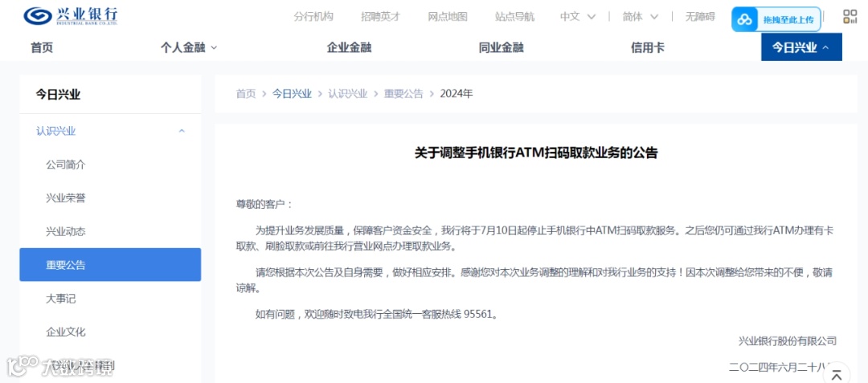
Task: Open 分行机构 link in top bar
Action: 313,17
